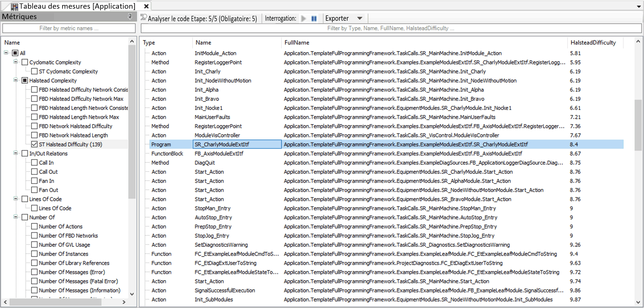
Task: Click the Tableau des mesures tab icon
Action: click(14, 6)
